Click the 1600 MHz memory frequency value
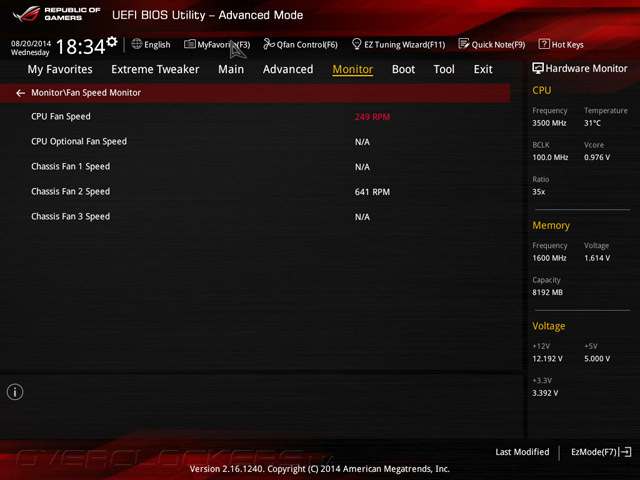Screen dimensions: 640x480 coord(549,258)
